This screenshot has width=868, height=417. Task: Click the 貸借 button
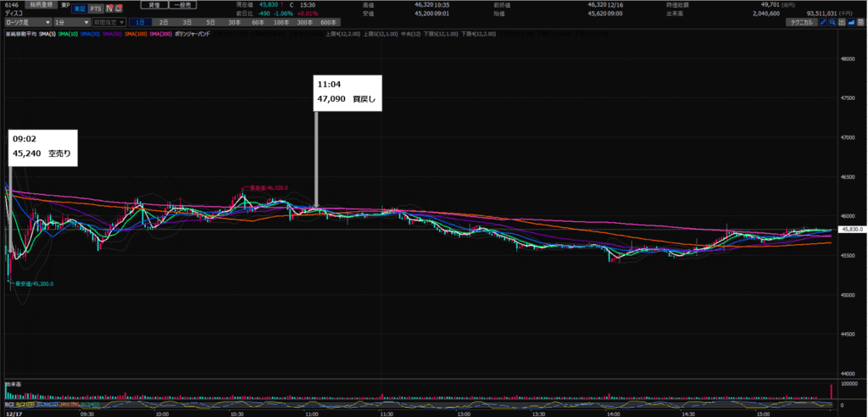[153, 5]
